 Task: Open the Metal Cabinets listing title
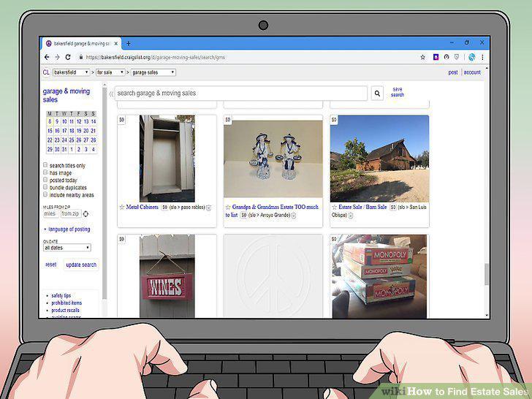pos(142,207)
